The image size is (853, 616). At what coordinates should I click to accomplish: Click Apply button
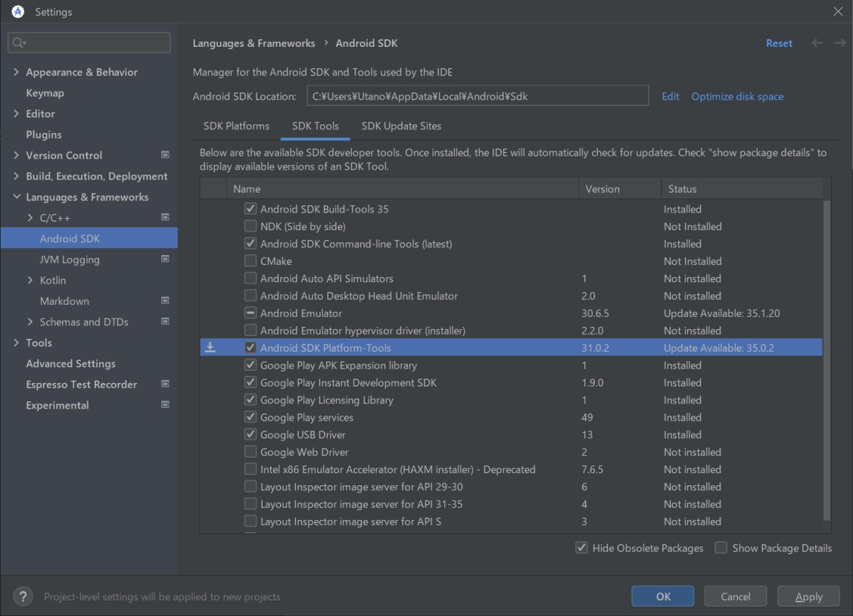[x=809, y=596]
